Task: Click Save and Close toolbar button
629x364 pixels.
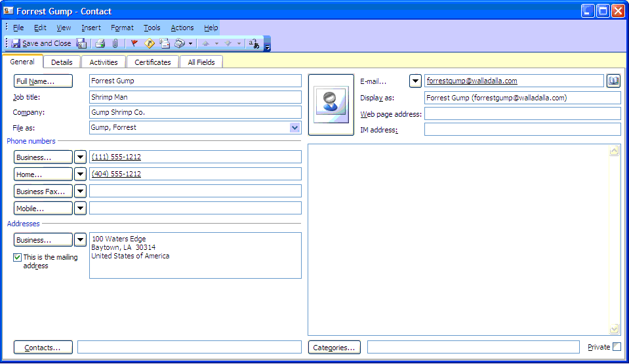Action: tap(41, 43)
